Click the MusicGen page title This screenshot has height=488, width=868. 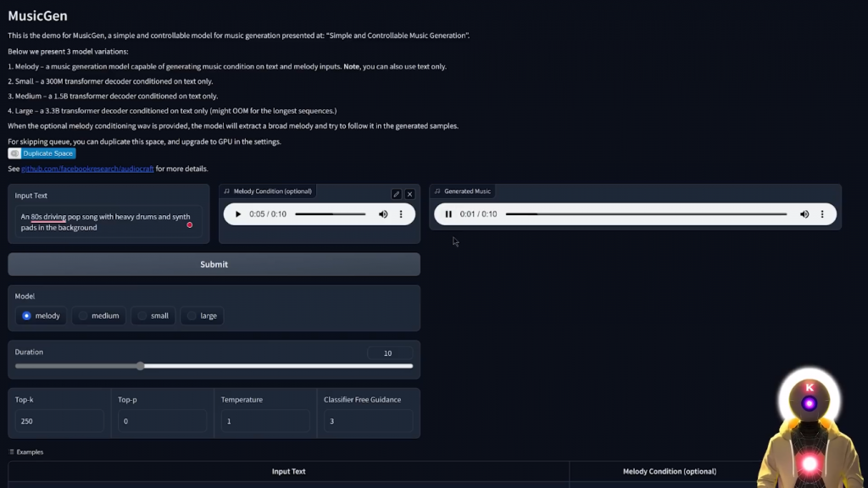[x=37, y=15]
